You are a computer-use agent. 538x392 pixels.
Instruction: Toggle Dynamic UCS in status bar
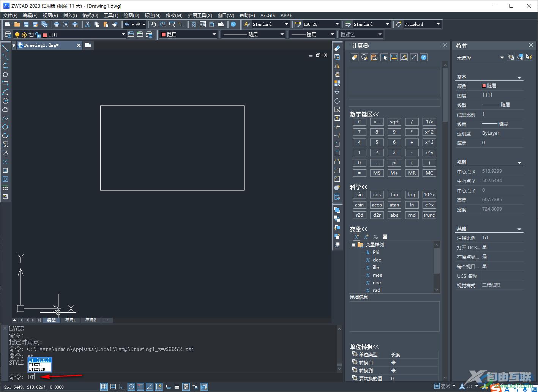click(x=159, y=387)
